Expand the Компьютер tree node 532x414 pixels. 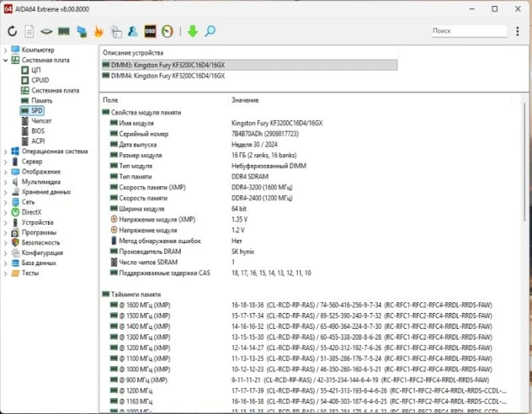point(5,50)
